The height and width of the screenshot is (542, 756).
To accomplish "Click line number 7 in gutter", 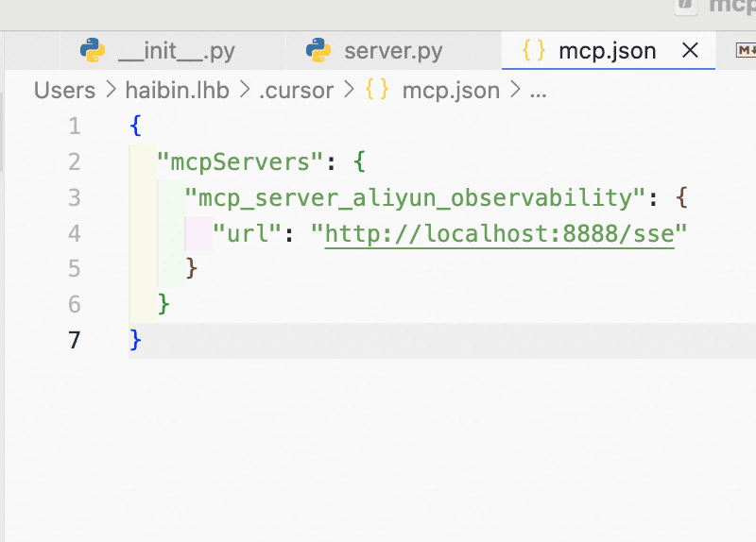I will tap(75, 340).
